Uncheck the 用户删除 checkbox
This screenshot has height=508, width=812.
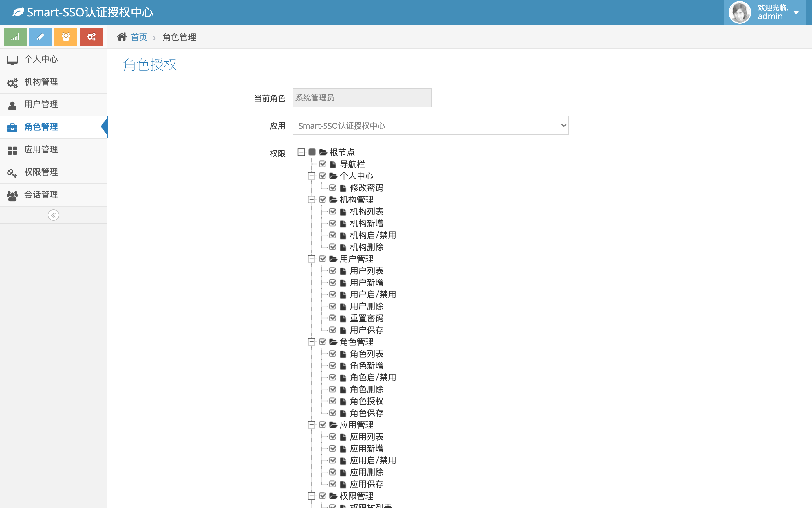(x=332, y=306)
